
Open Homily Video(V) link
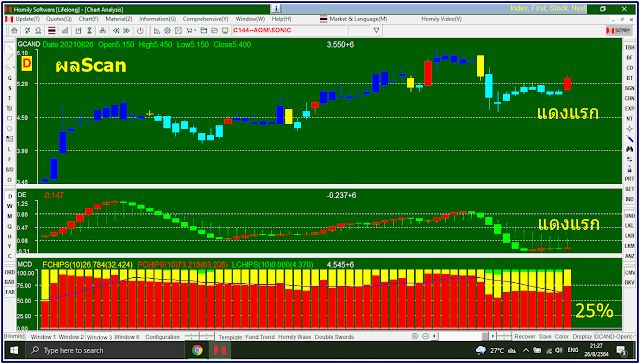[x=442, y=19]
